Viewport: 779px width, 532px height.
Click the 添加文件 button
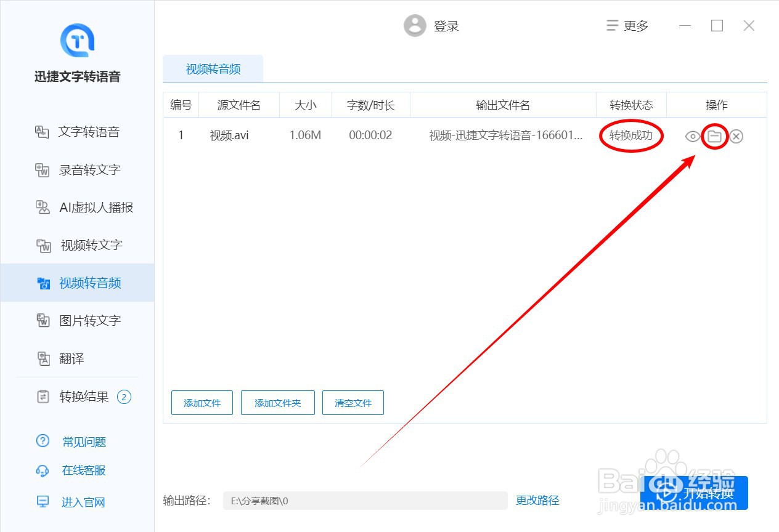click(202, 403)
